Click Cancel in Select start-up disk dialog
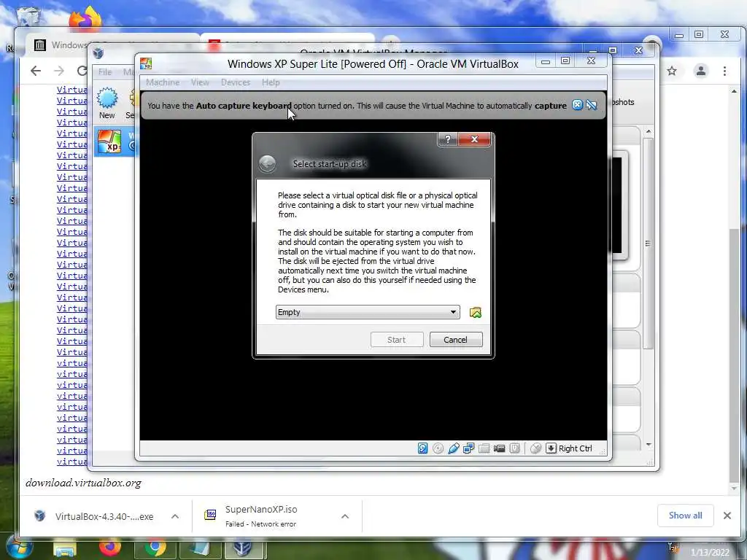The width and height of the screenshot is (747, 560). pyautogui.click(x=456, y=340)
